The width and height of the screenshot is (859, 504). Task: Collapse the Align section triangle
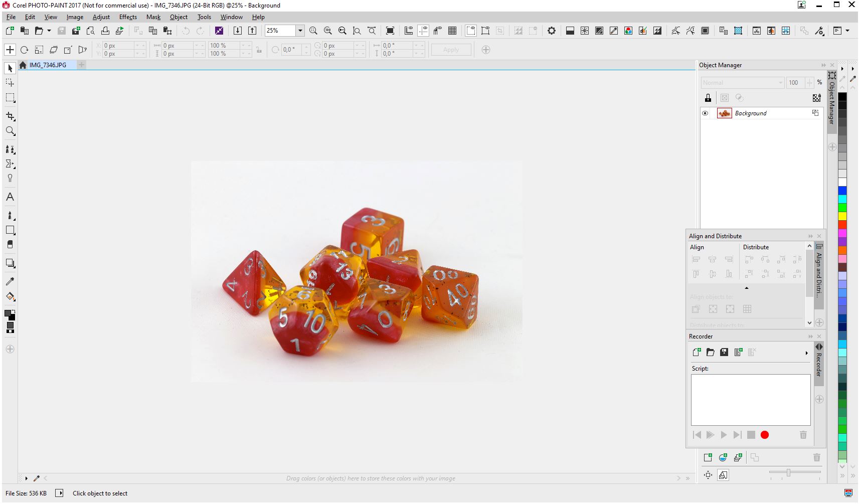click(x=747, y=288)
